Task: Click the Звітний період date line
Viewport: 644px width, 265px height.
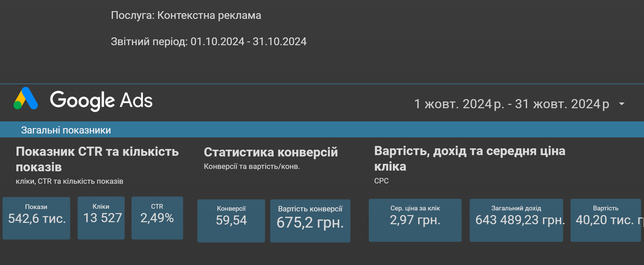Action: coord(209,41)
